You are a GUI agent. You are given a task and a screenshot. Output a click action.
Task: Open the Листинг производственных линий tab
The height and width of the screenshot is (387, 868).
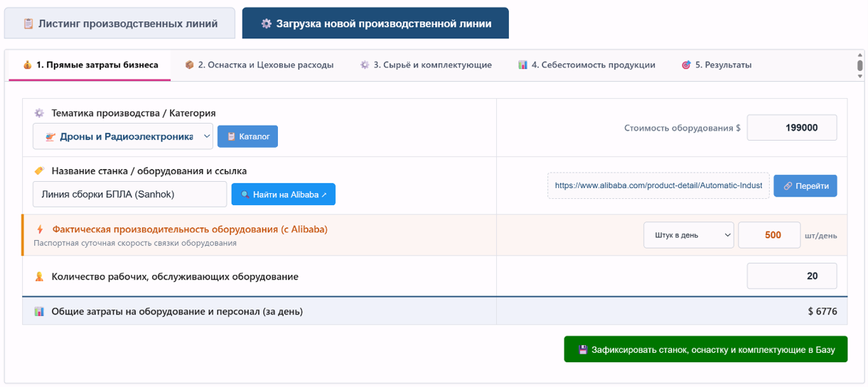pyautogui.click(x=119, y=23)
